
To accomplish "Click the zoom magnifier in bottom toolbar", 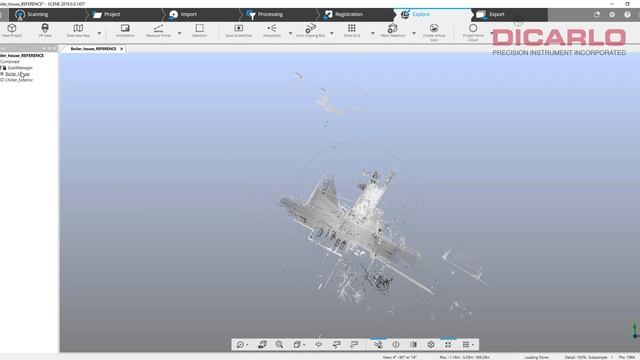I will pyautogui.click(x=279, y=344).
